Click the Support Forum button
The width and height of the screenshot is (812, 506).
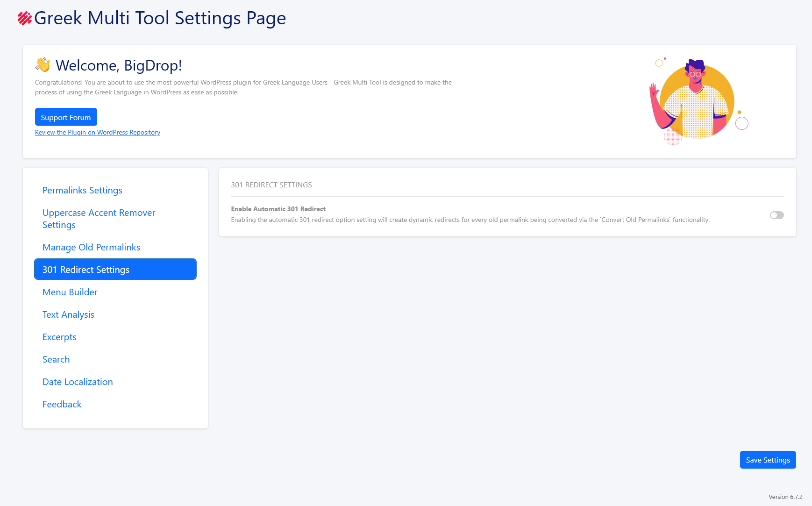[66, 117]
